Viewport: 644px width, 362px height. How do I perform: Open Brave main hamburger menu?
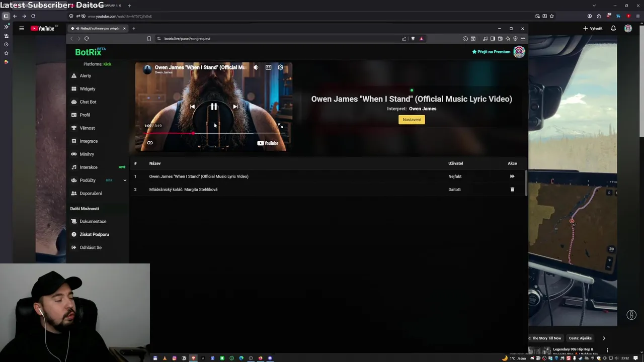[523, 39]
